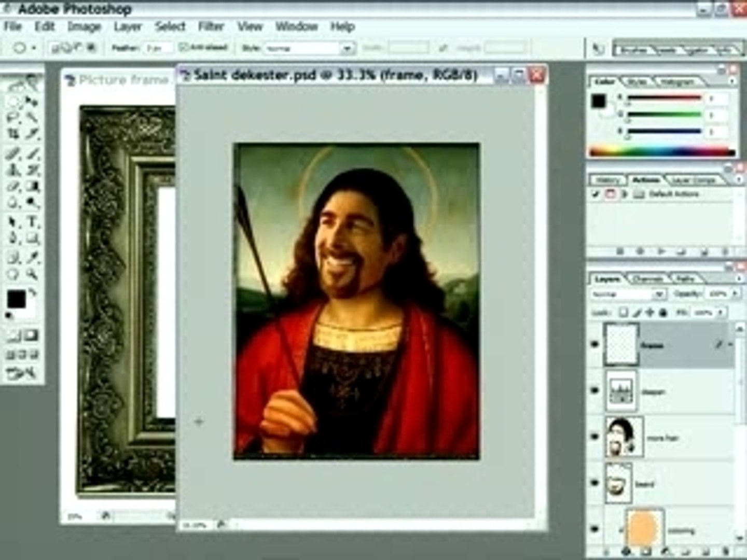The image size is (747, 560).
Task: Open File Browser from options bar
Action: [x=598, y=49]
